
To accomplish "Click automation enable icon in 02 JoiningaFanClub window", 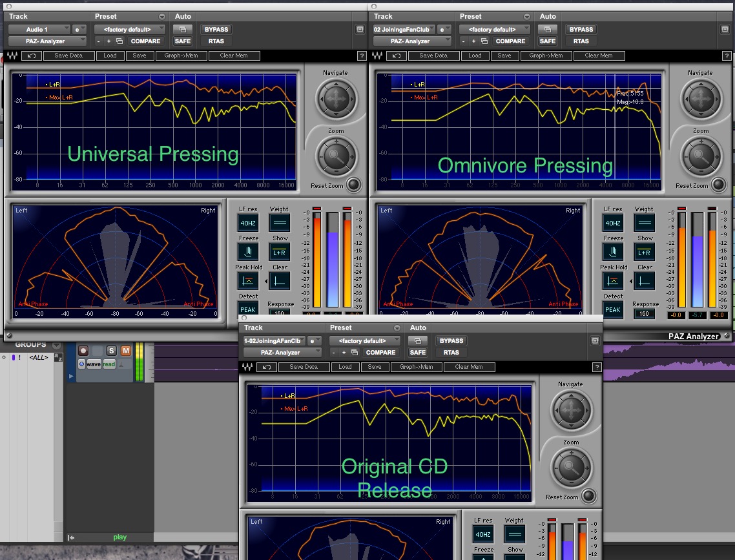I will click(548, 29).
